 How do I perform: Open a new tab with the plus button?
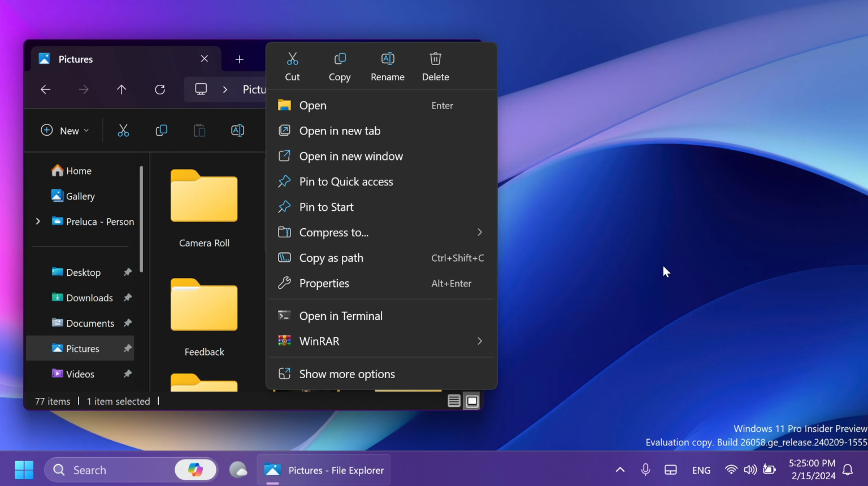coord(239,59)
